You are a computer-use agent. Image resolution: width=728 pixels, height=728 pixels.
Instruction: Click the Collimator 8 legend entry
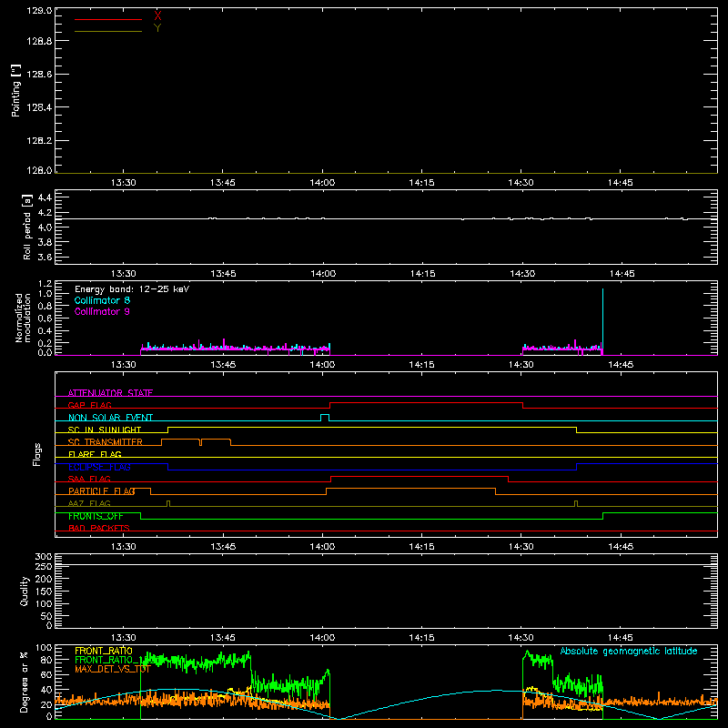102,300
